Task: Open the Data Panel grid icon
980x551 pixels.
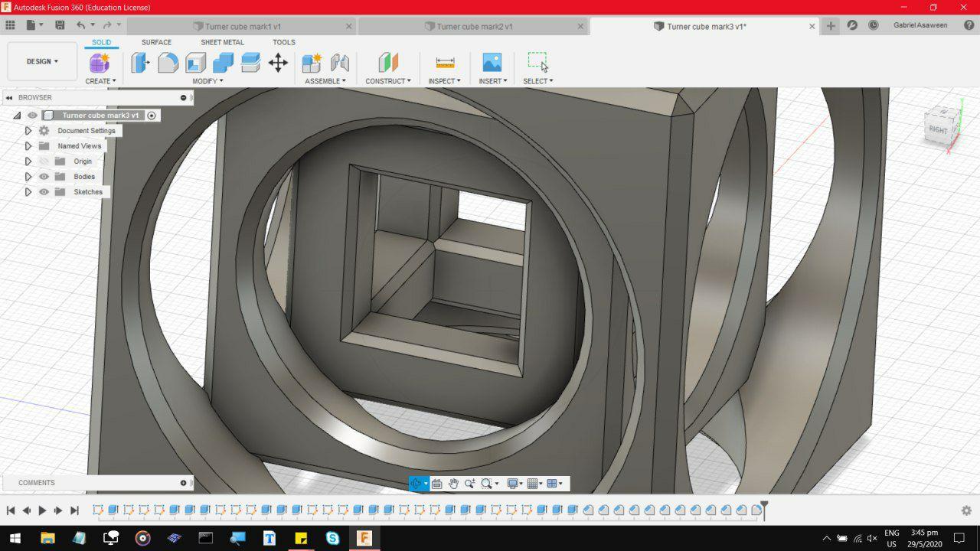Action: (x=10, y=25)
